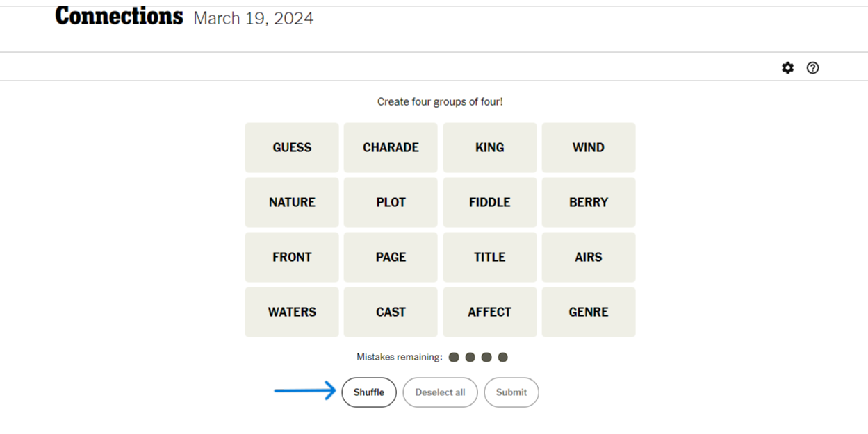Pick the WIND tile

pyautogui.click(x=589, y=147)
